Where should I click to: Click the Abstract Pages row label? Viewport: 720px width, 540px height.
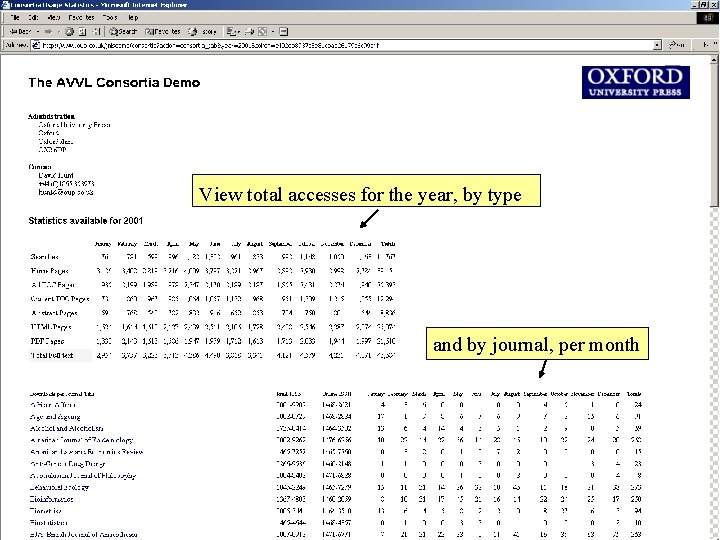(x=54, y=313)
